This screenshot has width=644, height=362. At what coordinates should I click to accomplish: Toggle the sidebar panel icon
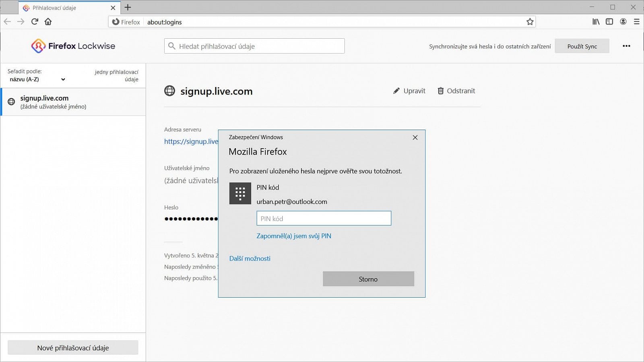pos(609,22)
